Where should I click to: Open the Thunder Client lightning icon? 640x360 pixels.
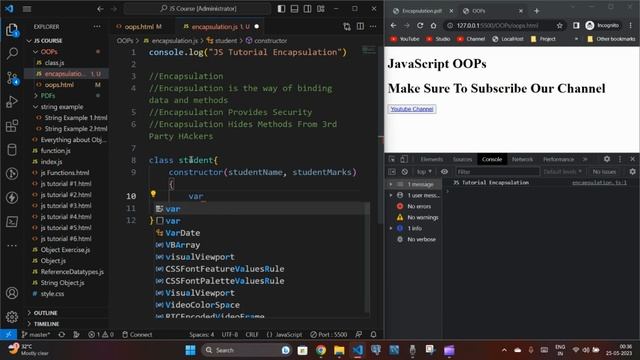(x=12, y=198)
